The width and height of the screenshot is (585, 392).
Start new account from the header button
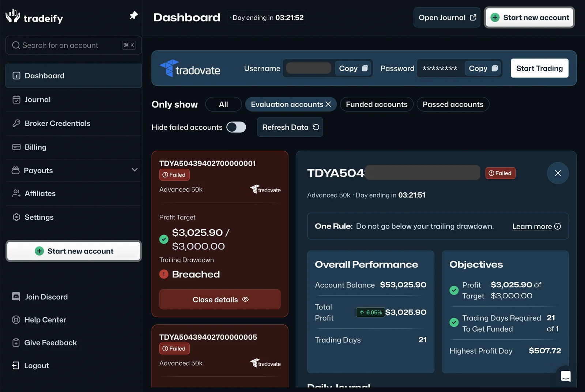point(529,18)
